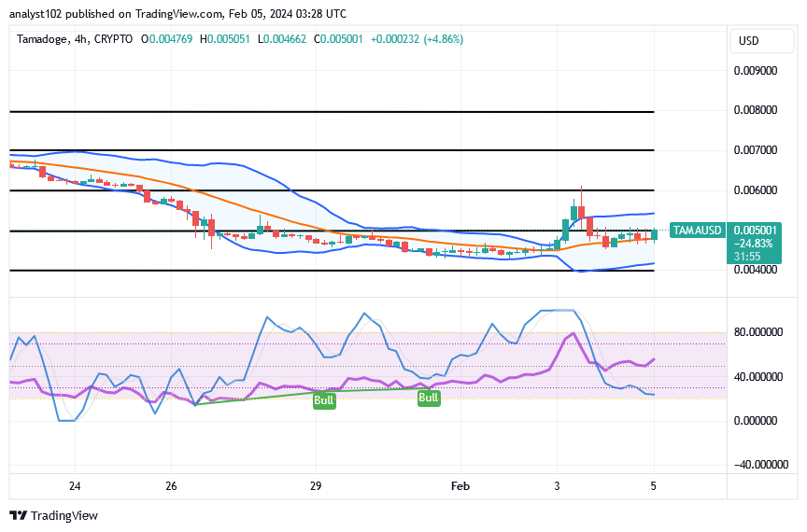
Task: Select the first green Bull divergence label
Action: click(x=324, y=400)
